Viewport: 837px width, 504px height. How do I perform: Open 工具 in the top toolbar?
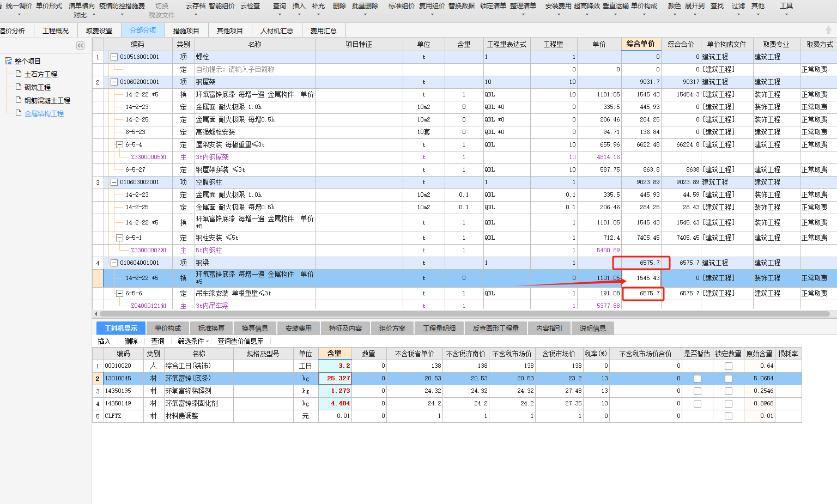786,6
